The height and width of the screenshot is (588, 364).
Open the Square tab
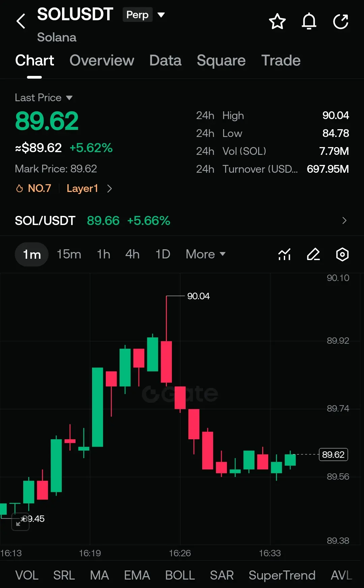coord(221,61)
